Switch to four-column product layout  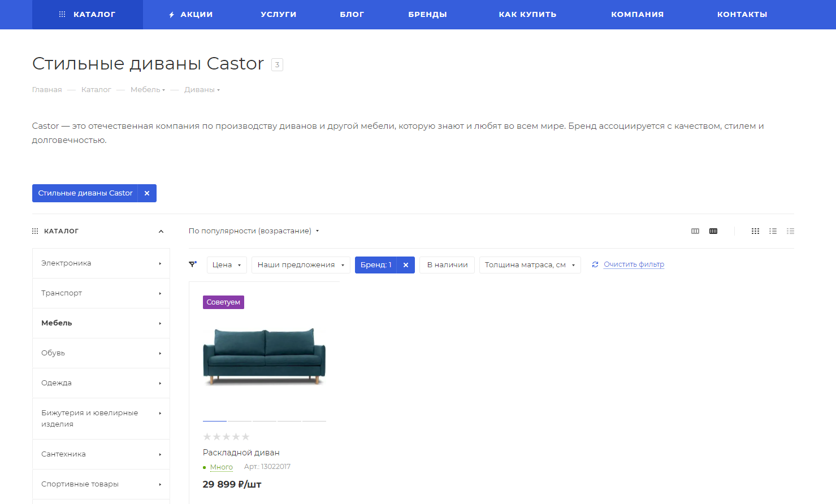pyautogui.click(x=713, y=231)
